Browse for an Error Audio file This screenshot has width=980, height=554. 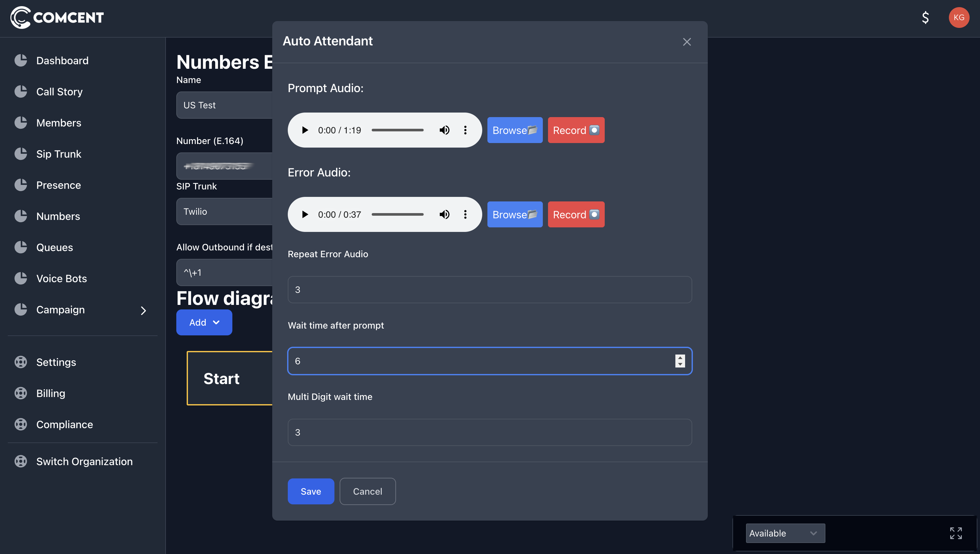515,214
